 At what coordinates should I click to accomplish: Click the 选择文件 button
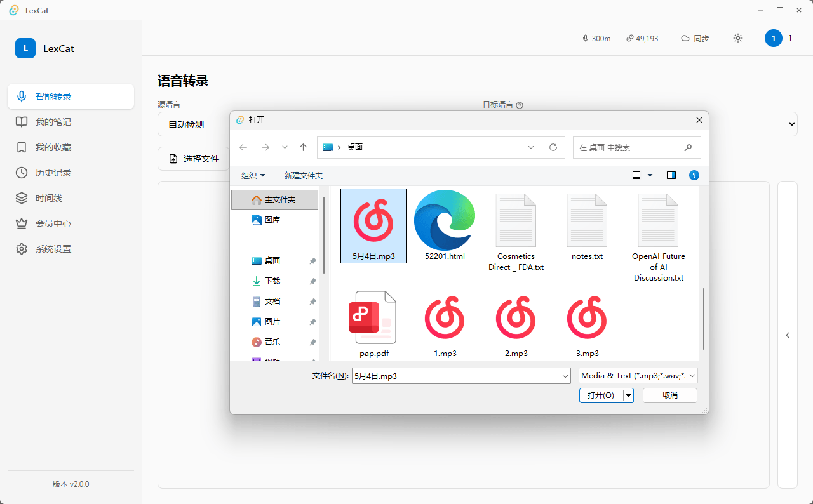pos(194,159)
